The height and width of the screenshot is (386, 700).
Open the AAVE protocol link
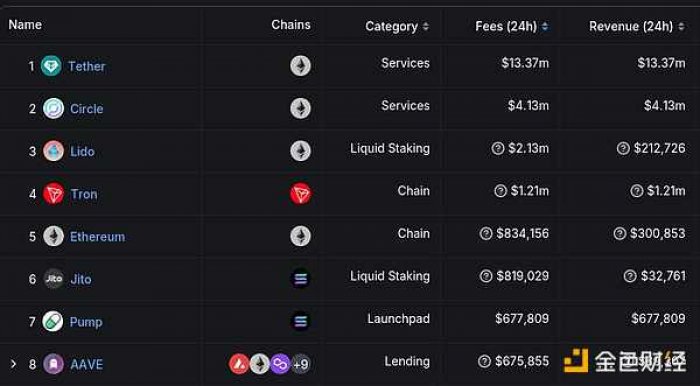(x=87, y=365)
